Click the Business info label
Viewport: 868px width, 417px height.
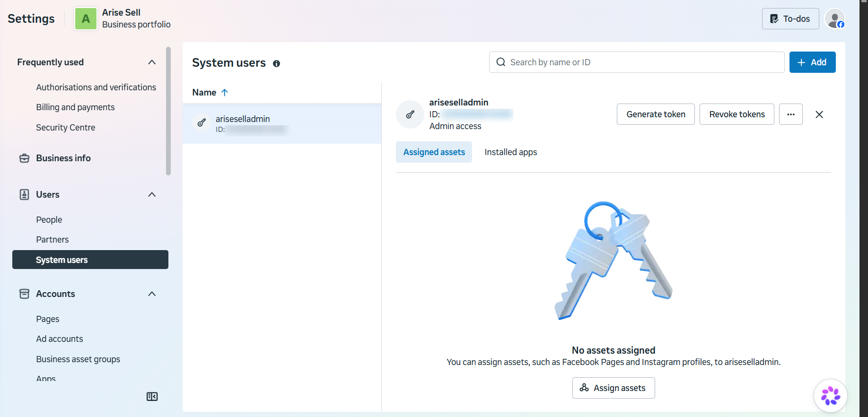[63, 158]
